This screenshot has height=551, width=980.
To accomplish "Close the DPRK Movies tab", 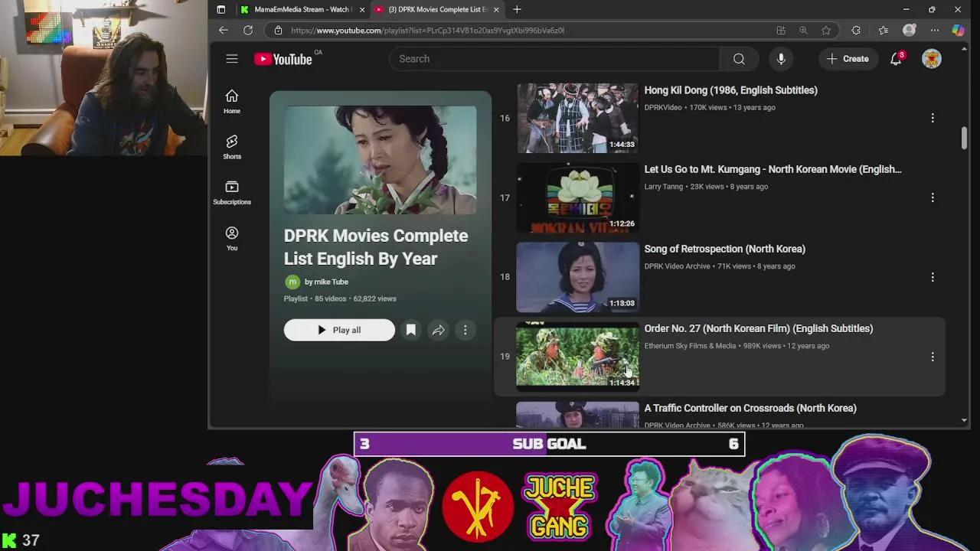I will [x=496, y=9].
